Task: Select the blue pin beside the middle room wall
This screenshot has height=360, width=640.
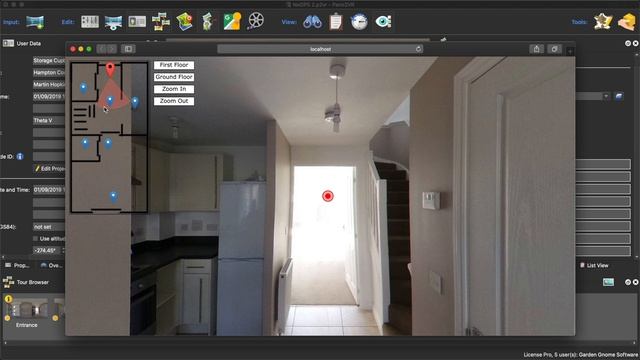Action: tap(108, 143)
